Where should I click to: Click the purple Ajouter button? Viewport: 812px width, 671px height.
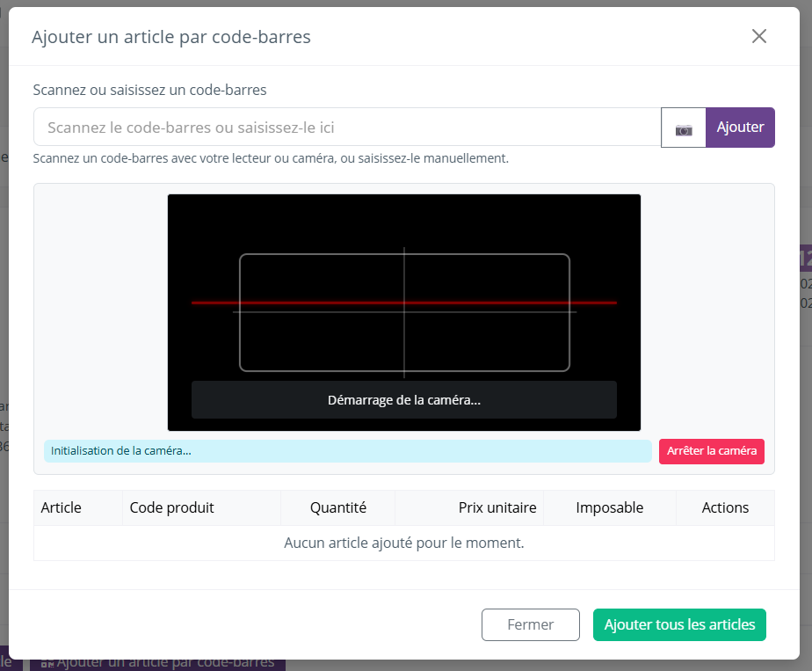coord(740,128)
